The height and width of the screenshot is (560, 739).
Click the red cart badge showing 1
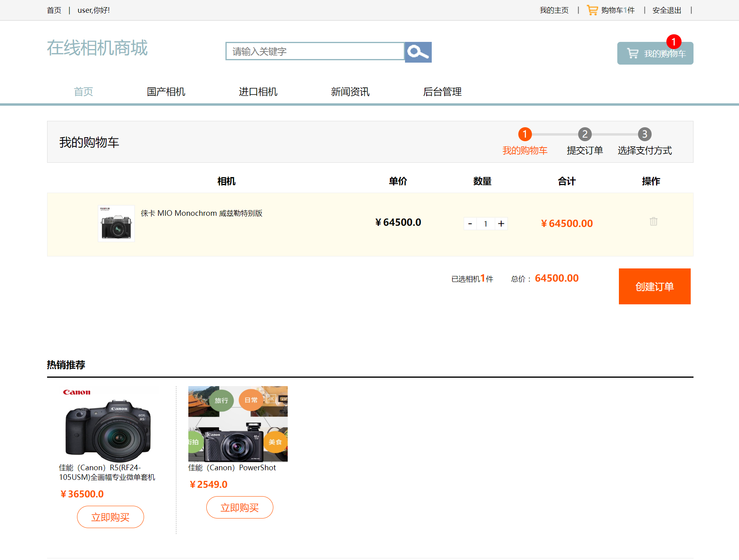[674, 41]
